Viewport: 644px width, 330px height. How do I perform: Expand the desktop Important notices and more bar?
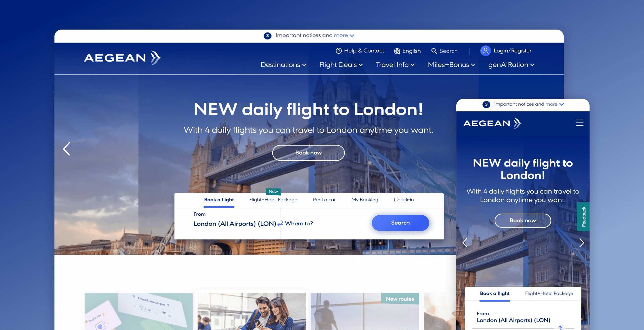click(x=309, y=35)
